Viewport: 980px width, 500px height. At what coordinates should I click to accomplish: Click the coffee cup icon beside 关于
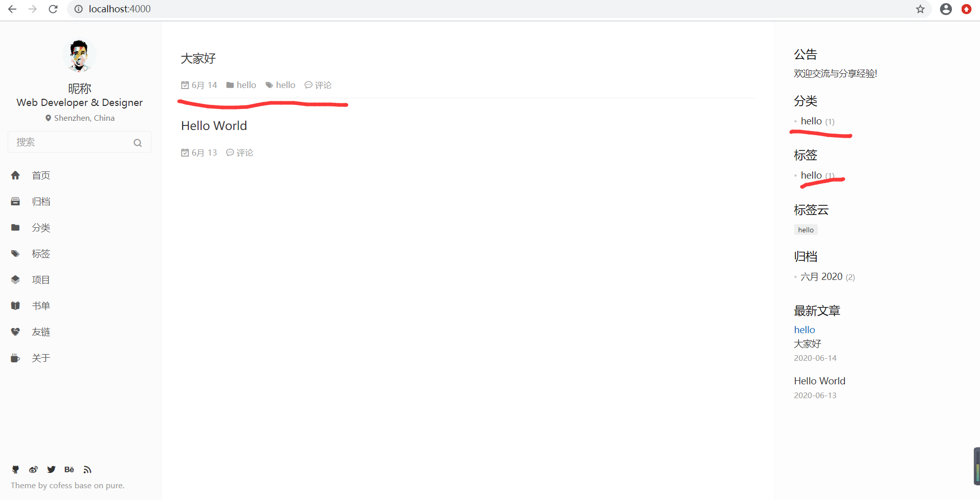tap(15, 358)
